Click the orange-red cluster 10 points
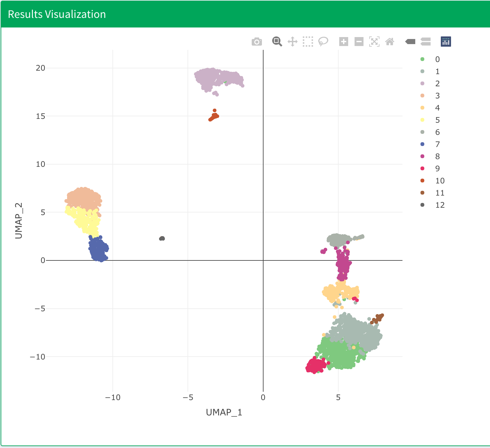The width and height of the screenshot is (490, 448). tap(214, 116)
